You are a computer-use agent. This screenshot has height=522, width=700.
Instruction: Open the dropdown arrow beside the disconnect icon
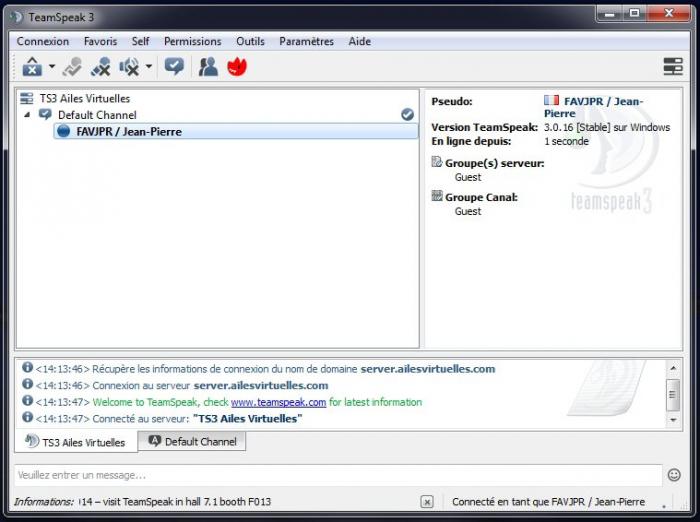pos(52,67)
